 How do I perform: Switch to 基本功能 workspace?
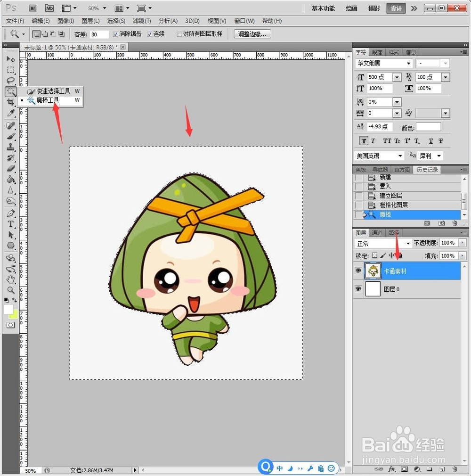323,8
